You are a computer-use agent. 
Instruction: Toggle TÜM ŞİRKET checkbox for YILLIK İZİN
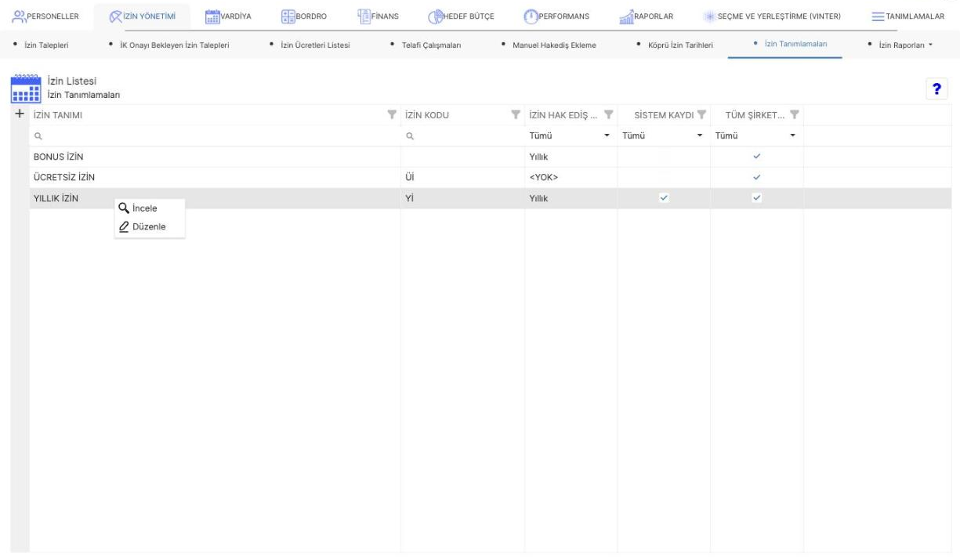click(x=757, y=198)
